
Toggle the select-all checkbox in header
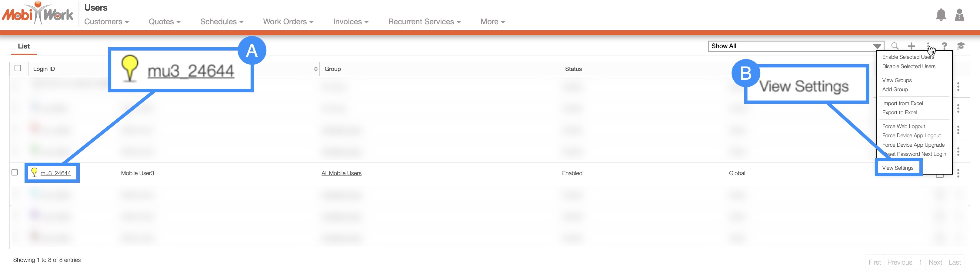point(18,68)
